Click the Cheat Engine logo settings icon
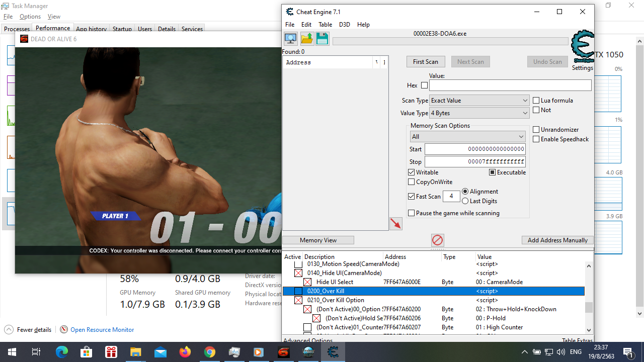This screenshot has width=644, height=362. pos(582,47)
